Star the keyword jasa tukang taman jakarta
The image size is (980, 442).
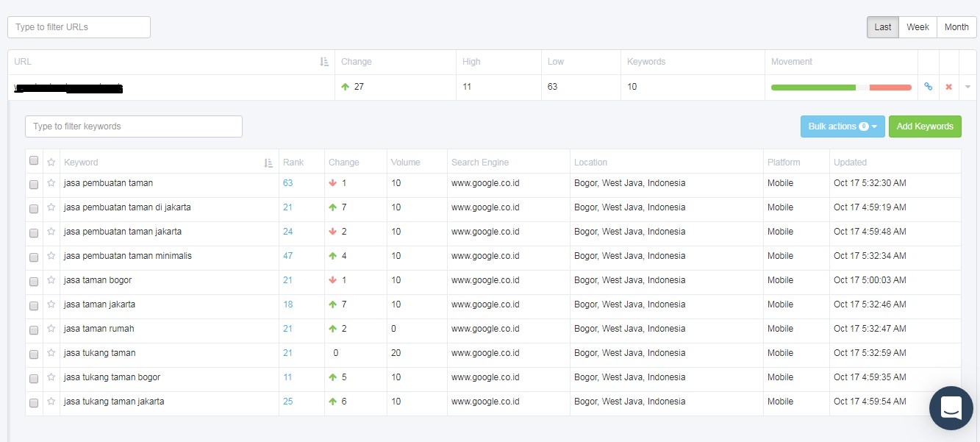pyautogui.click(x=51, y=402)
